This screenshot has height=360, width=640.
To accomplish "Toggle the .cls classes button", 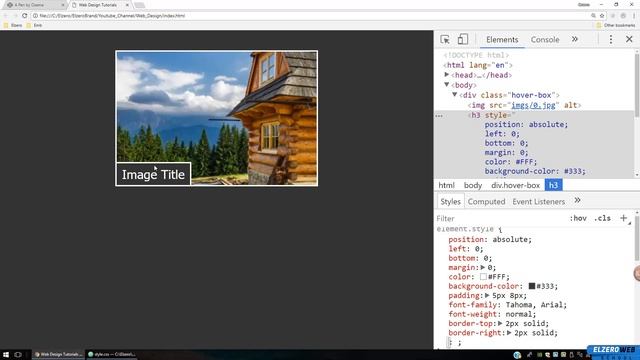I will click(602, 218).
